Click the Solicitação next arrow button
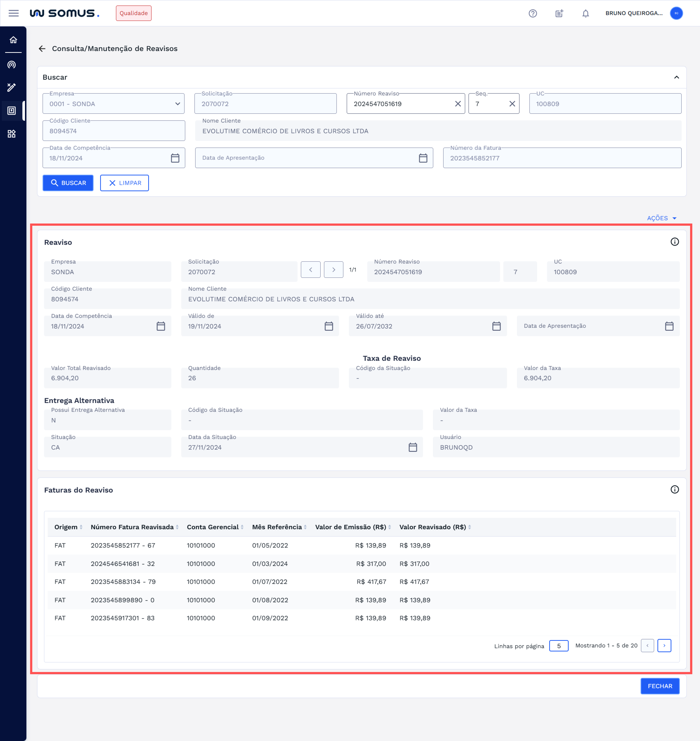Viewport: 700px width, 741px height. (333, 270)
